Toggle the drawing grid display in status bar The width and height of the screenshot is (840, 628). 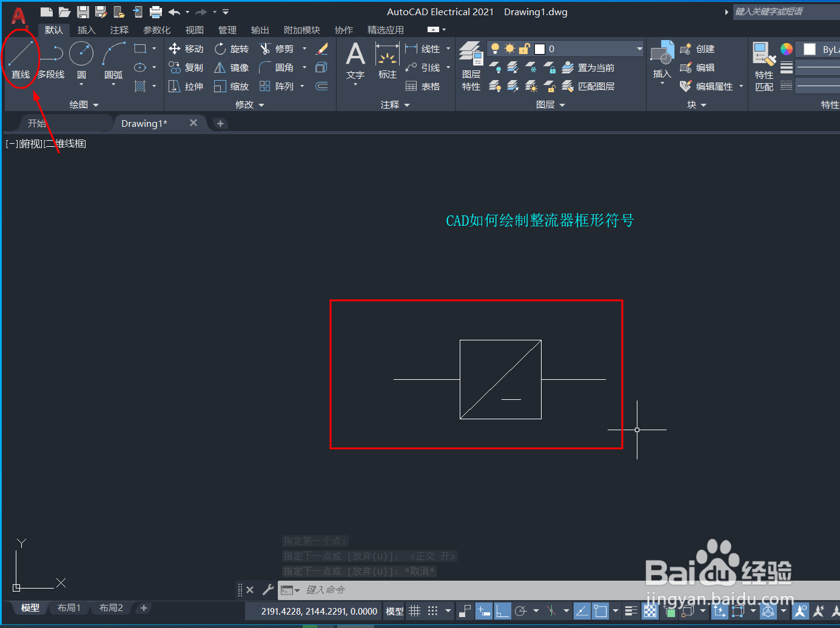(x=415, y=611)
